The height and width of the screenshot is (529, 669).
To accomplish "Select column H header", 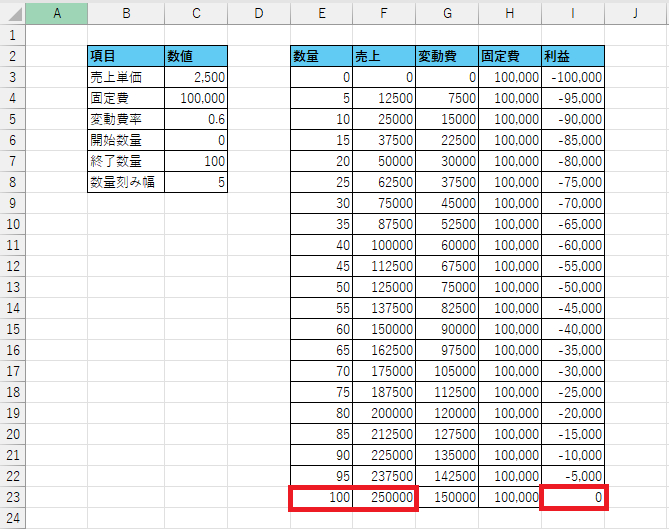I will click(x=510, y=14).
